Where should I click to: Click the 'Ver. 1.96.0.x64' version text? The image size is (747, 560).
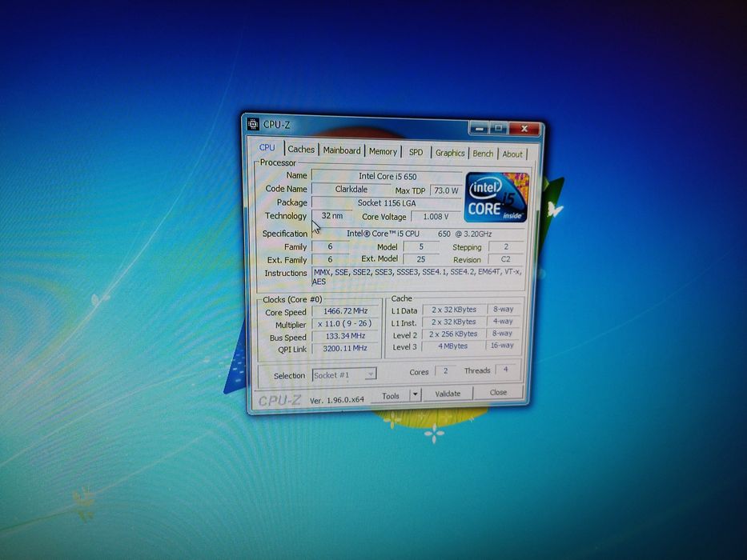(337, 401)
